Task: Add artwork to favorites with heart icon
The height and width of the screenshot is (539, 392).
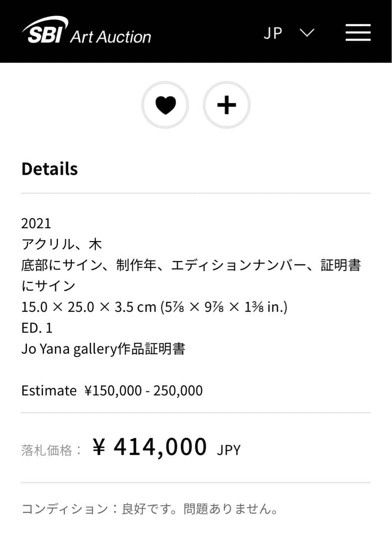Action: (165, 105)
